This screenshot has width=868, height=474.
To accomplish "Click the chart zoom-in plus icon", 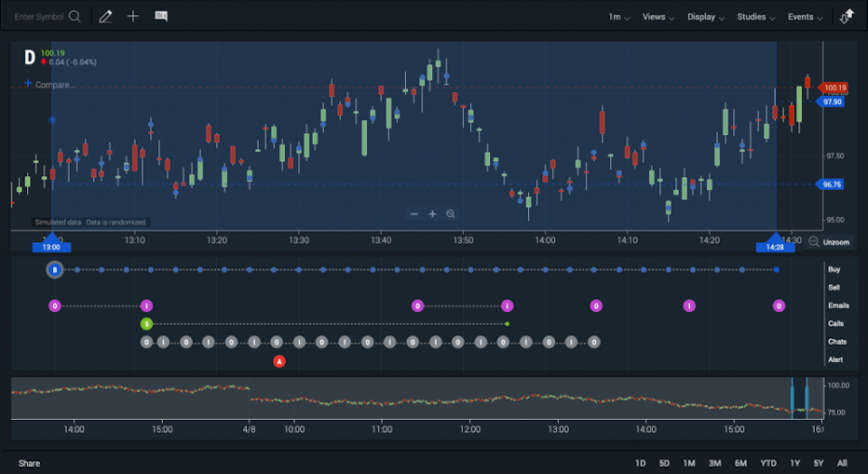I will click(432, 214).
